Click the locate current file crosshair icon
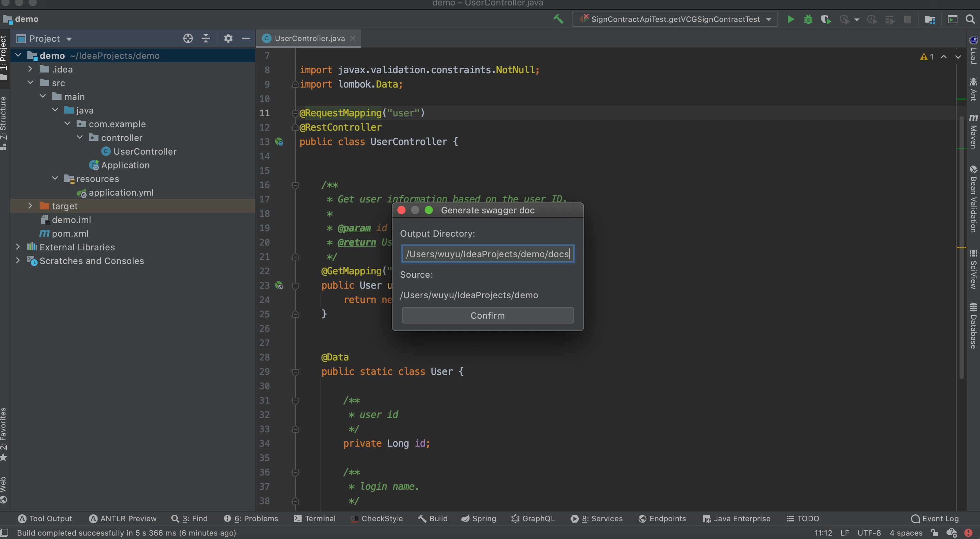Viewport: 980px width, 539px height. (x=188, y=38)
